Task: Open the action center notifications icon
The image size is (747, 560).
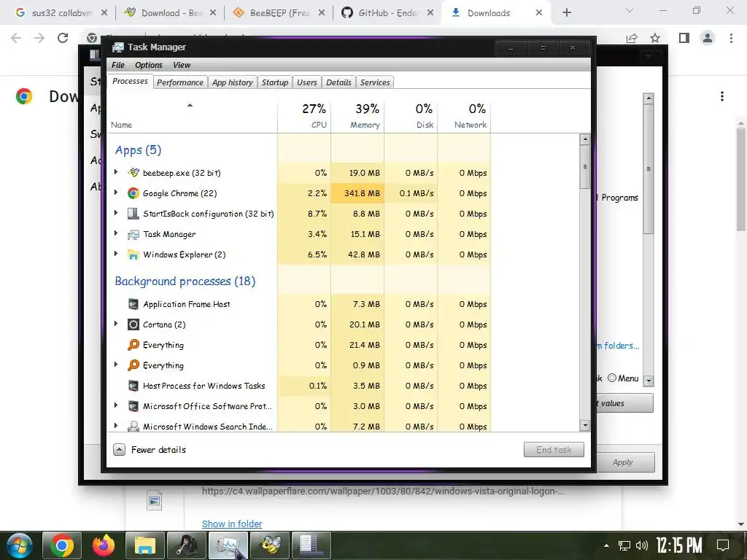Action: (723, 545)
